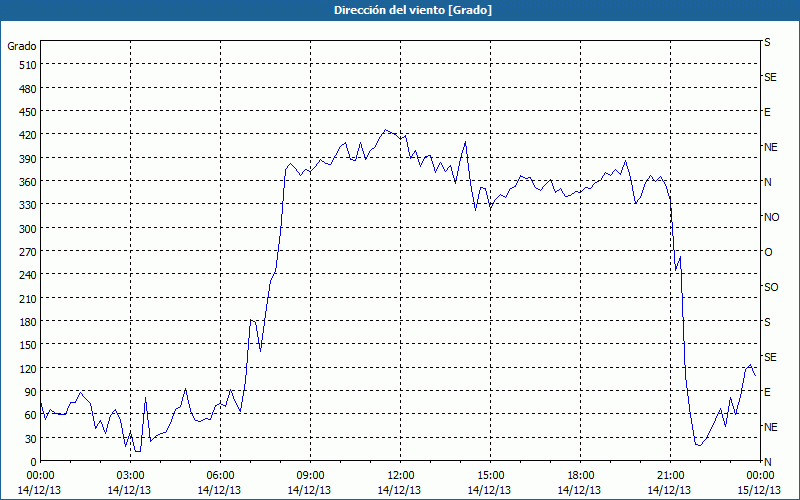This screenshot has height=500, width=800.
Task: Select the 60 degree axis label
Action: click(x=31, y=415)
